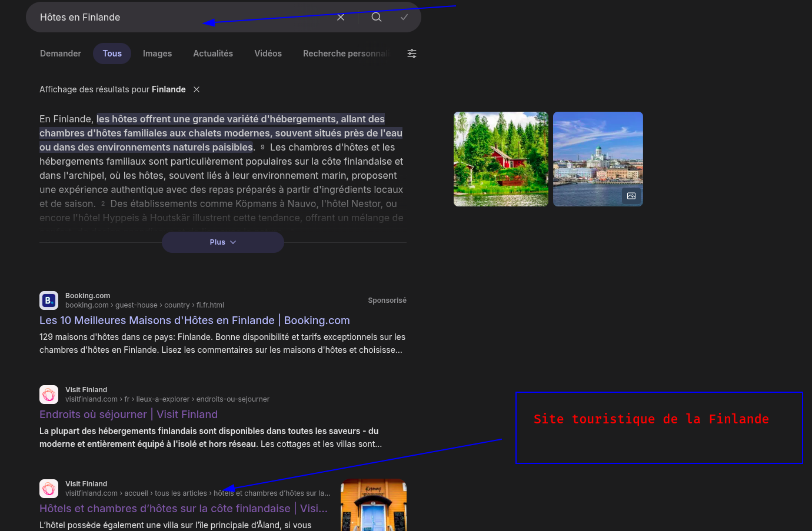Click the Sponsorisé label
The height and width of the screenshot is (531, 812).
(387, 300)
